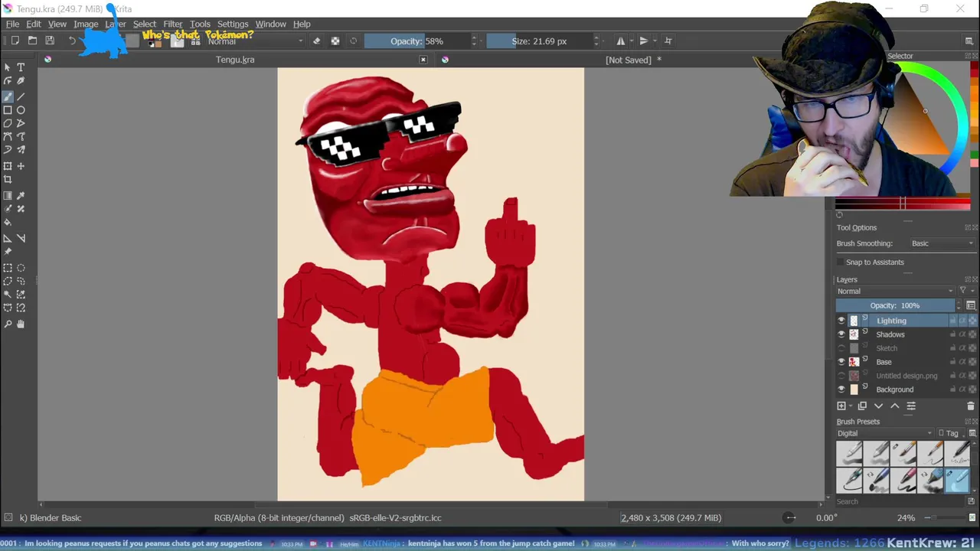Viewport: 980px width, 551px height.
Task: Hide the Lighting layer
Action: (x=841, y=321)
